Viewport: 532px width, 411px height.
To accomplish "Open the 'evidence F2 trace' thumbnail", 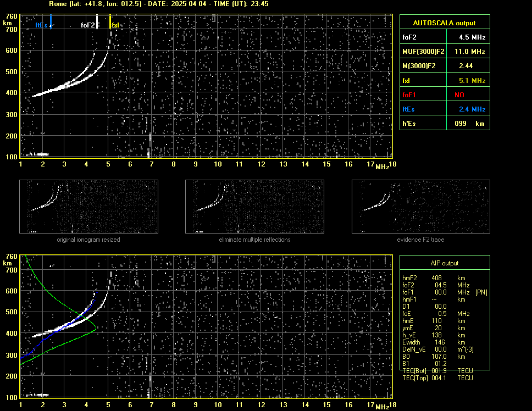I will 421,207.
